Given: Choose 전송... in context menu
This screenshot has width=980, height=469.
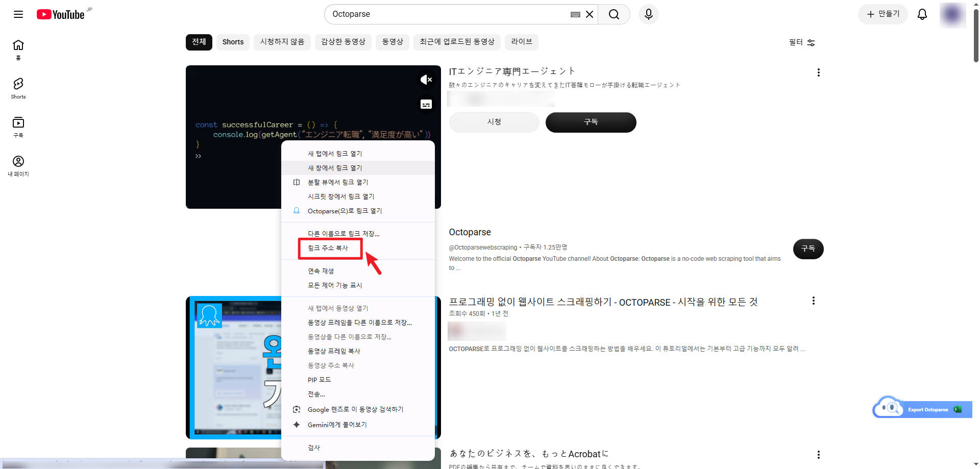Looking at the screenshot, I should click(x=358, y=394).
